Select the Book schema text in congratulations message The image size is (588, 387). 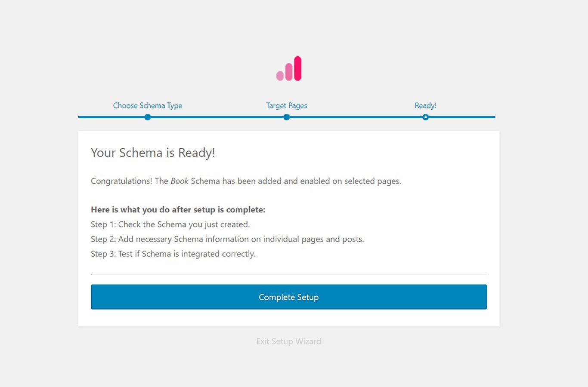coord(179,181)
